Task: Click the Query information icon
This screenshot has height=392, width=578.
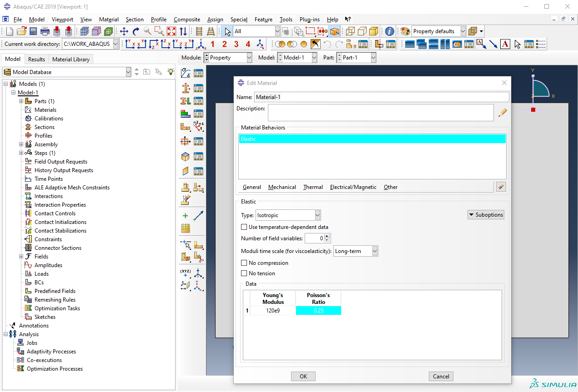Action: (390, 31)
